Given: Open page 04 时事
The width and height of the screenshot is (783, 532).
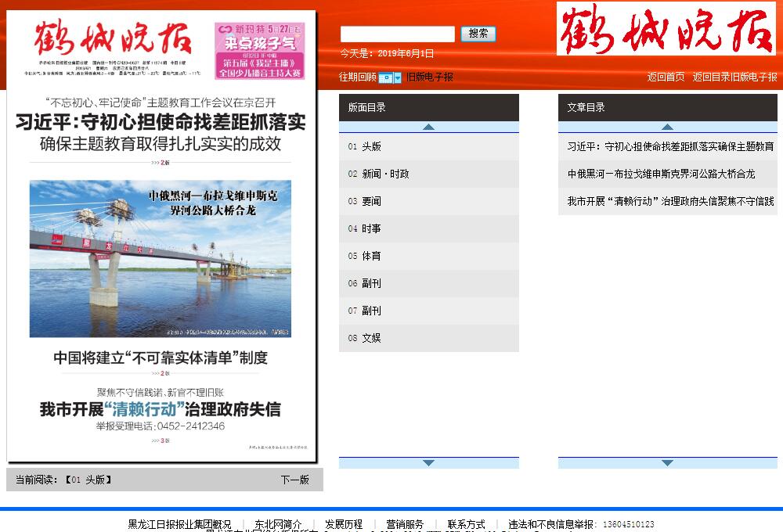Looking at the screenshot, I should (429, 228).
